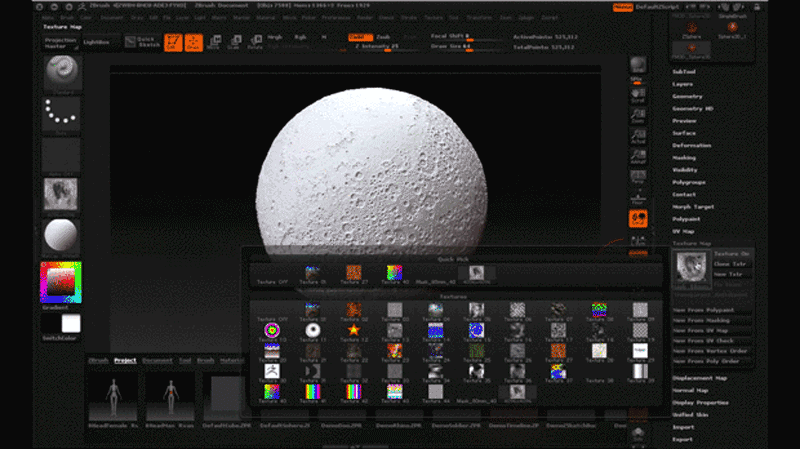Pick the Texture 12 star icon
This screenshot has width=800, height=449.
point(354,331)
